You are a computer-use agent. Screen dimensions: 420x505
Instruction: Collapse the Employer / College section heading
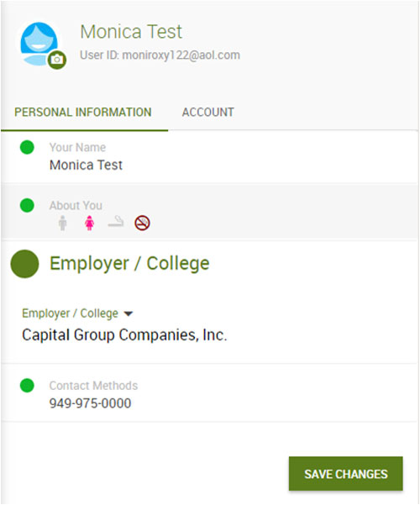point(129,264)
